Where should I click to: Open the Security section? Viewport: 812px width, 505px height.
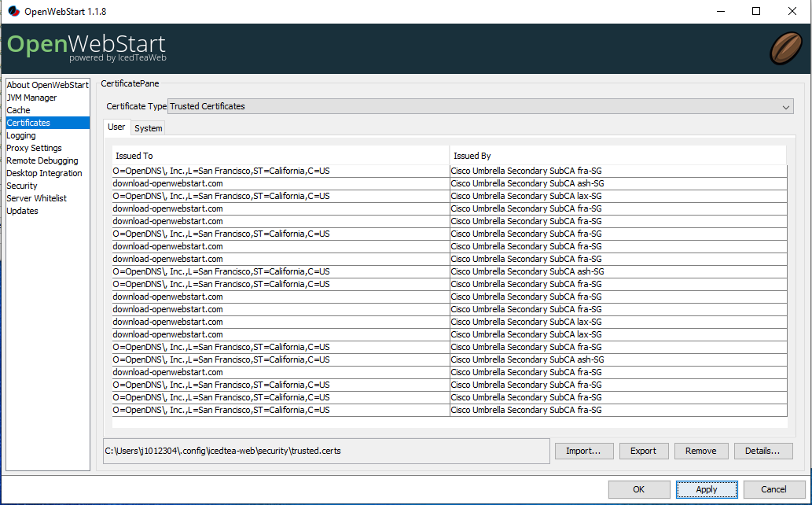click(48, 186)
